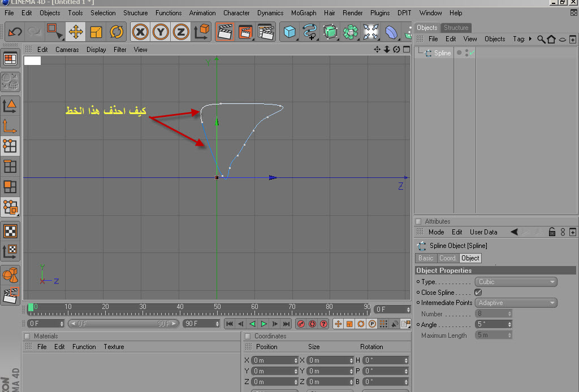The image size is (579, 392).
Task: Open the MoGraph menu
Action: [x=304, y=13]
